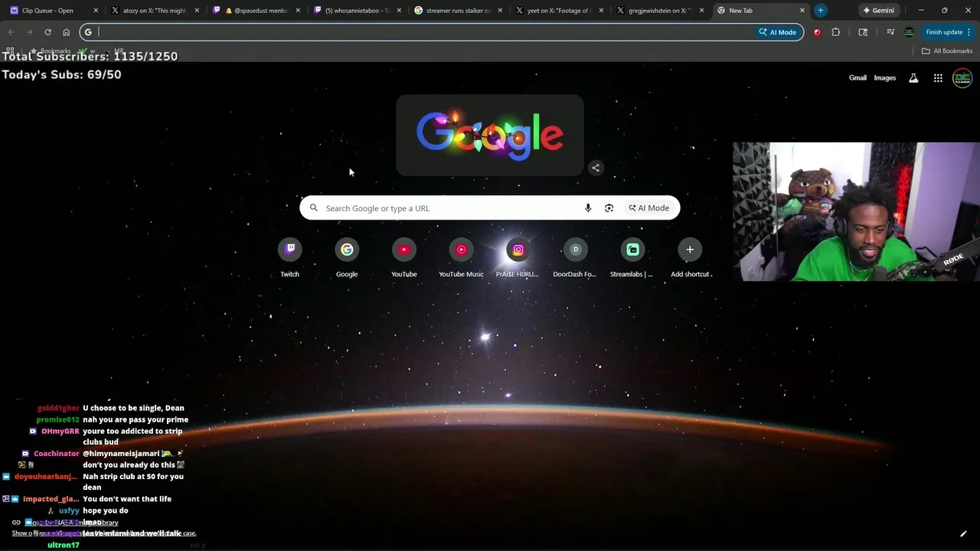
Task: Close the streamer runs stalker tab
Action: [x=500, y=11]
